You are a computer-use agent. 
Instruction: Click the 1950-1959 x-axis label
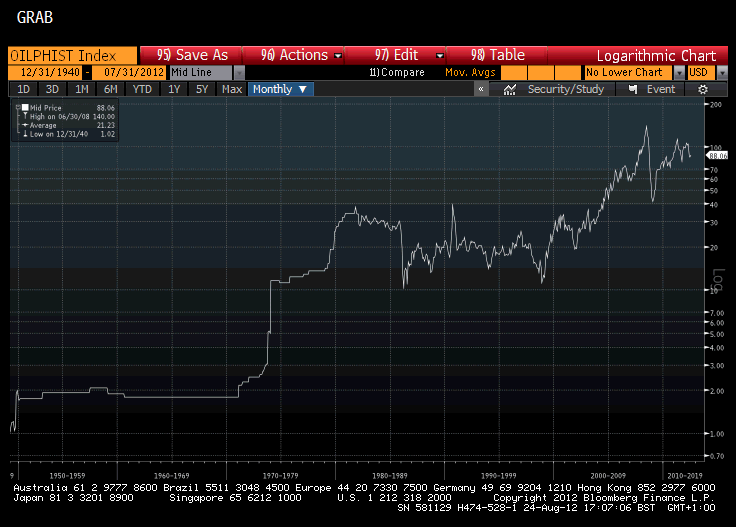coord(67,475)
